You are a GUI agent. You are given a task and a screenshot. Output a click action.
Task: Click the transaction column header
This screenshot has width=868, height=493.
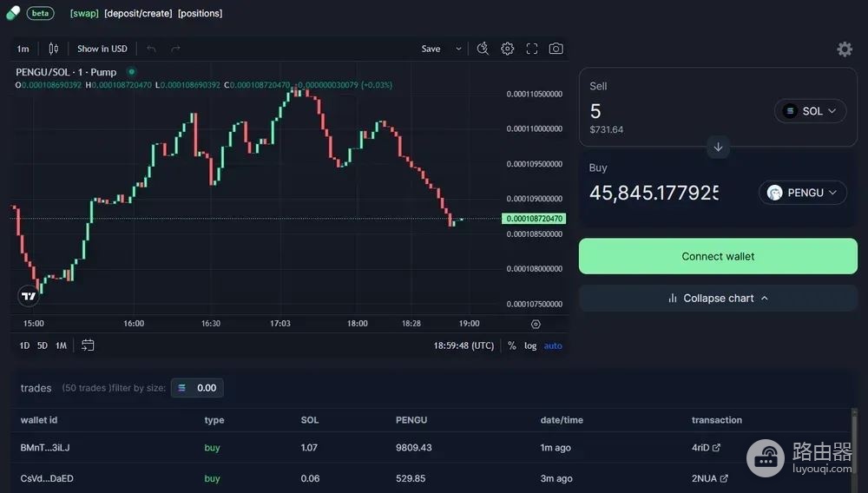[716, 420]
